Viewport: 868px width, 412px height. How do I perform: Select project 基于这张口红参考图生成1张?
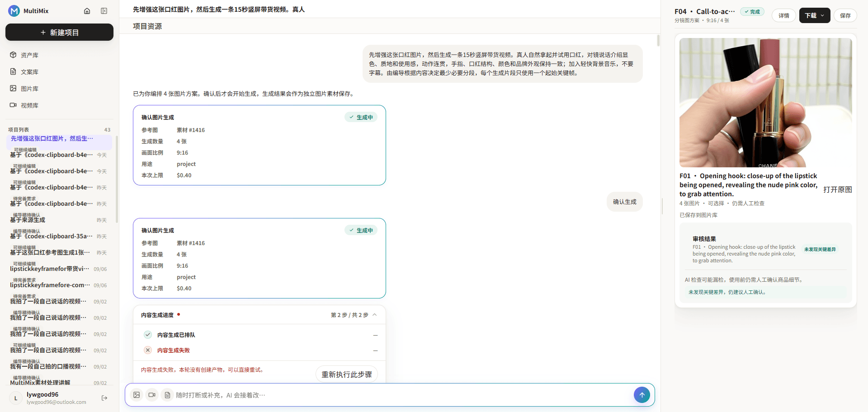point(59,251)
